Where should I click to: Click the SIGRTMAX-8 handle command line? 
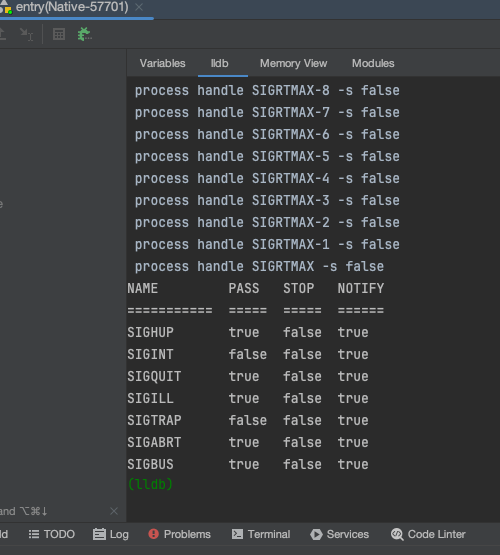[267, 91]
